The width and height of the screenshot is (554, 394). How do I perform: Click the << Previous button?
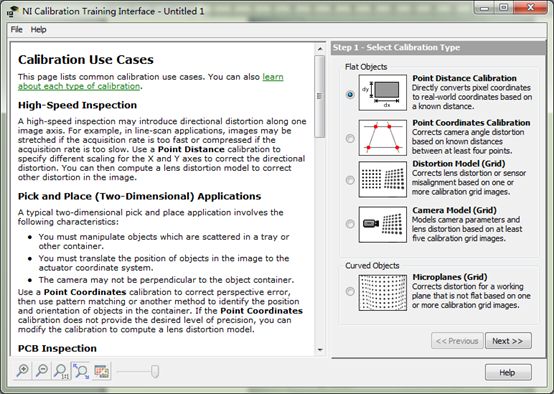(x=457, y=341)
